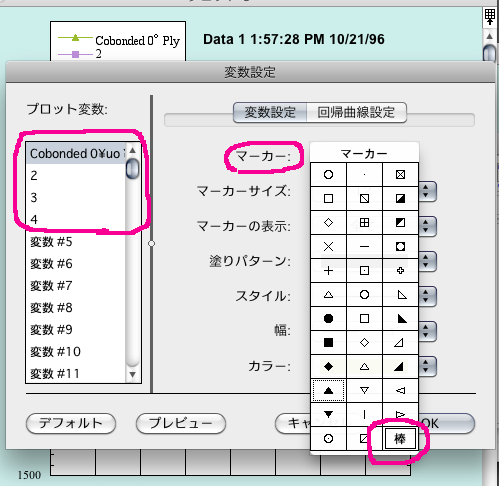Pick the filled circle marker

point(328,319)
